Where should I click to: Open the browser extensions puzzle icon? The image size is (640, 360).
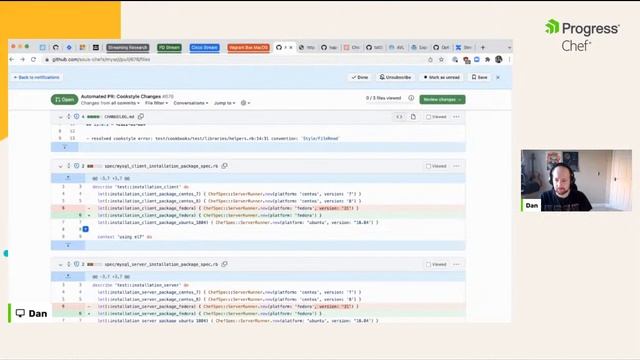coord(487,60)
